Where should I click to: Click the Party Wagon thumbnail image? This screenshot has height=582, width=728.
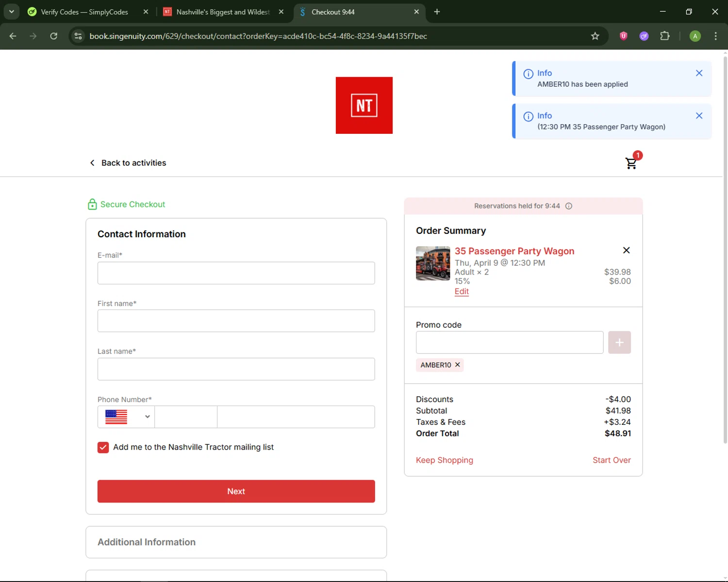tap(433, 263)
